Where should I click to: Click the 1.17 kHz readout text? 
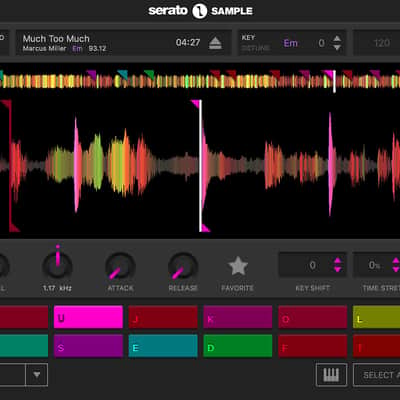click(57, 288)
